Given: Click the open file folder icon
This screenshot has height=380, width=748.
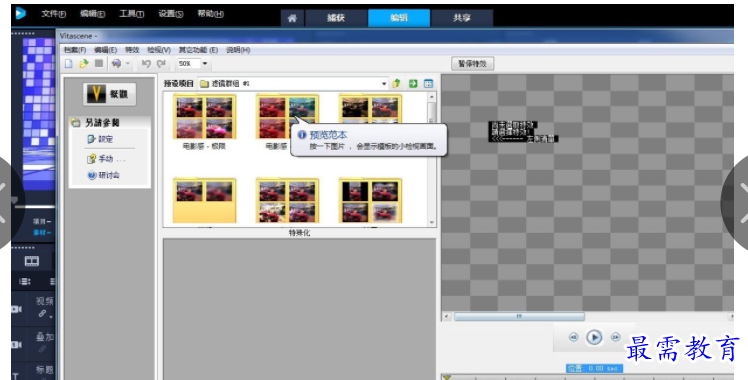Looking at the screenshot, I should (x=84, y=63).
